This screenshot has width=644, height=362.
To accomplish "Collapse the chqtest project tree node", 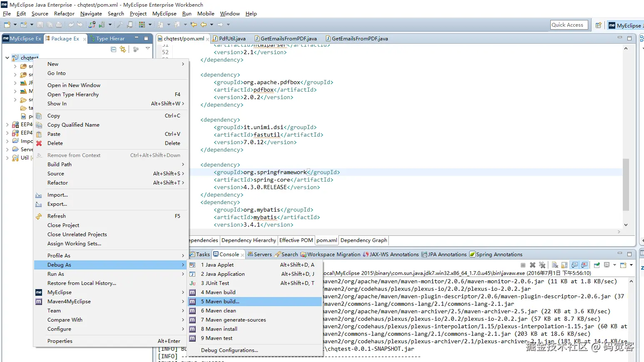I will pyautogui.click(x=7, y=58).
